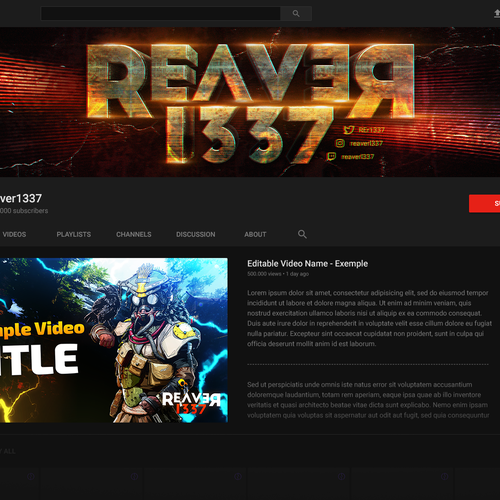500x500 pixels.
Task: Open the Playlists tab
Action: coord(74,234)
